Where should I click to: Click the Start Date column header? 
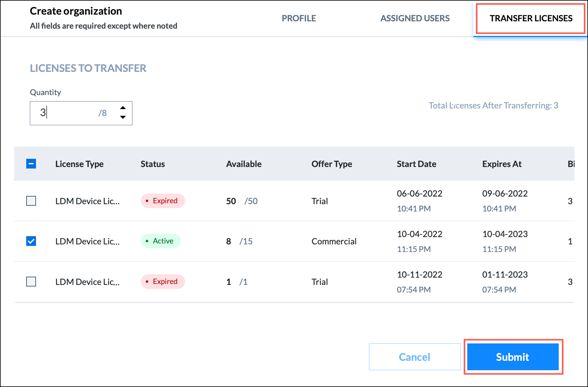pos(416,164)
